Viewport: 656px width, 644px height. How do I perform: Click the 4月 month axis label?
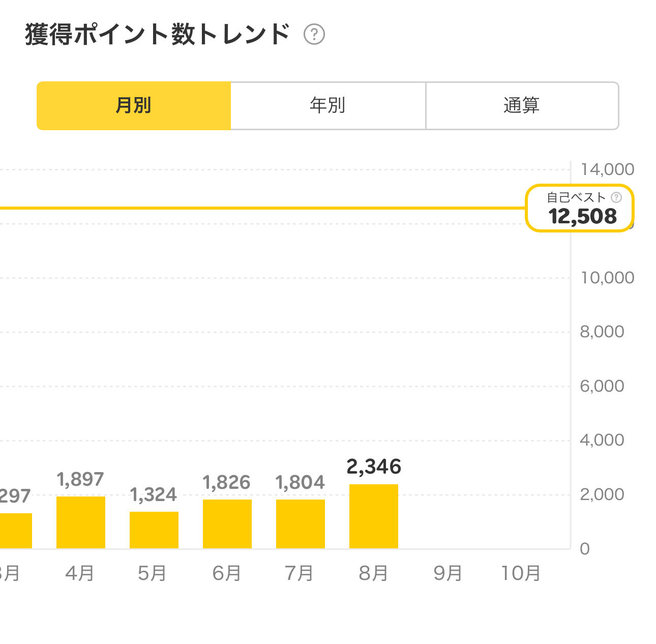coord(80,573)
